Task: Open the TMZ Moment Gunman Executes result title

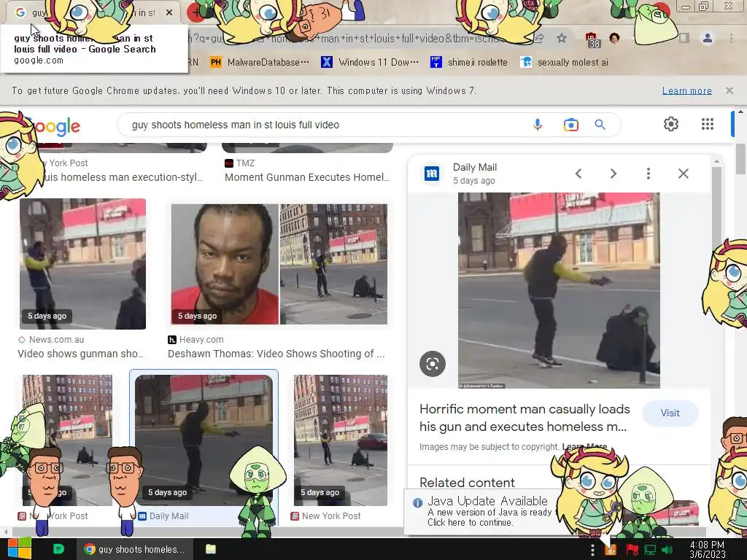Action: pos(307,177)
